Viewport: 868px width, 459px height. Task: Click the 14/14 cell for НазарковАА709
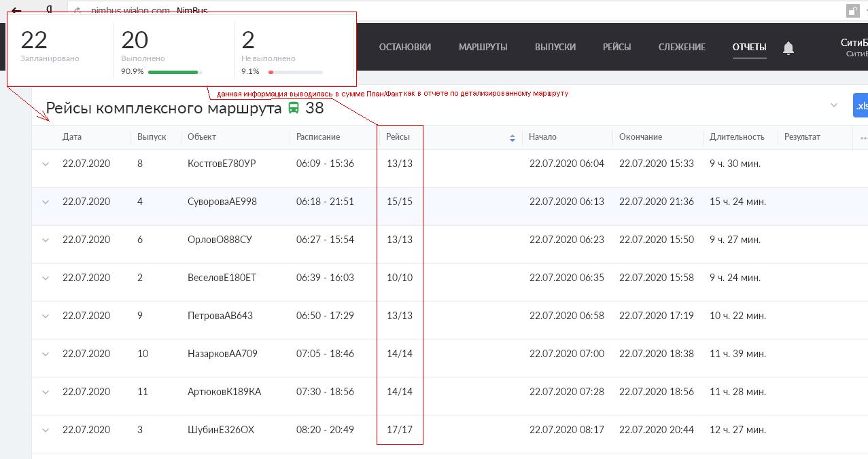pos(400,354)
